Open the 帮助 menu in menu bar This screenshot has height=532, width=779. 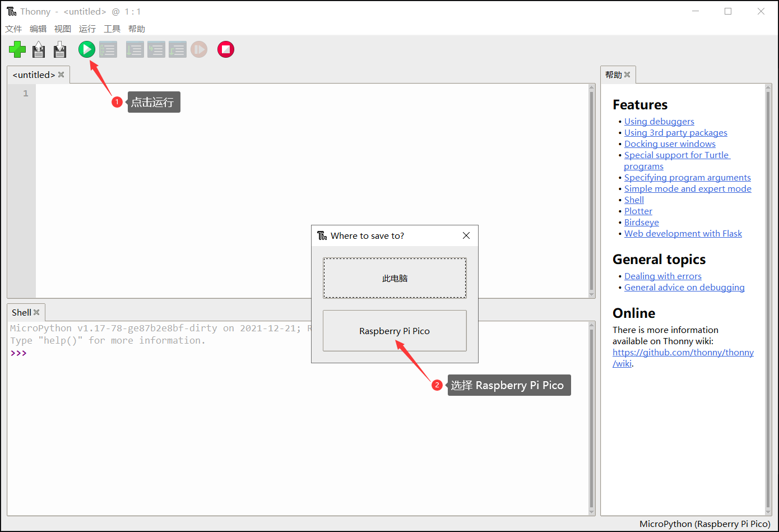137,29
